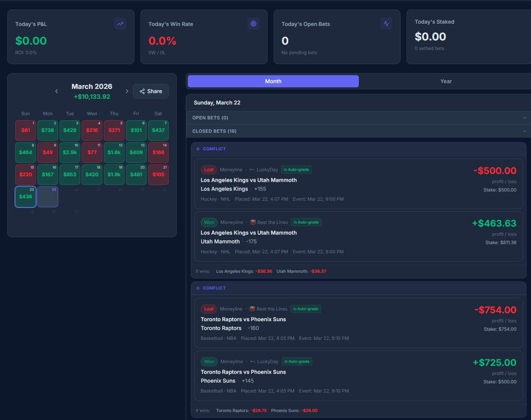Click the lightning icon on the Raptors vs Suns conflict
Viewport: 531px width, 420px height.
coord(198,288)
